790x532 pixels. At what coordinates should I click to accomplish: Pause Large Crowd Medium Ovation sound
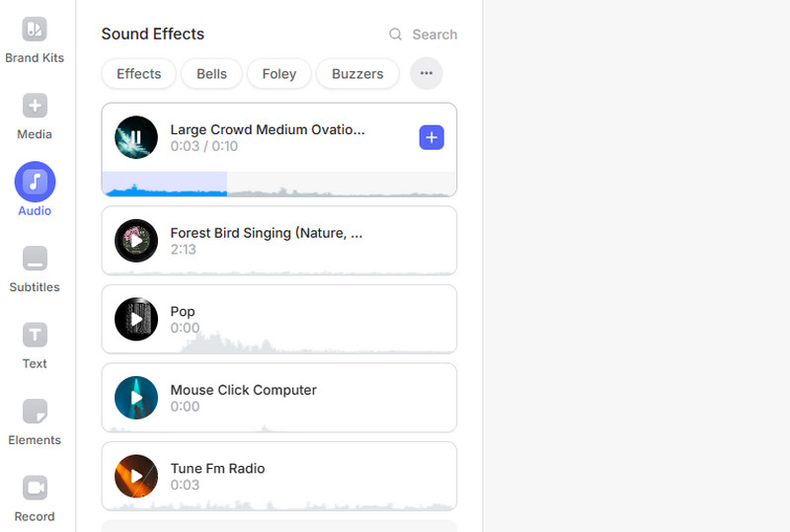[x=136, y=137]
